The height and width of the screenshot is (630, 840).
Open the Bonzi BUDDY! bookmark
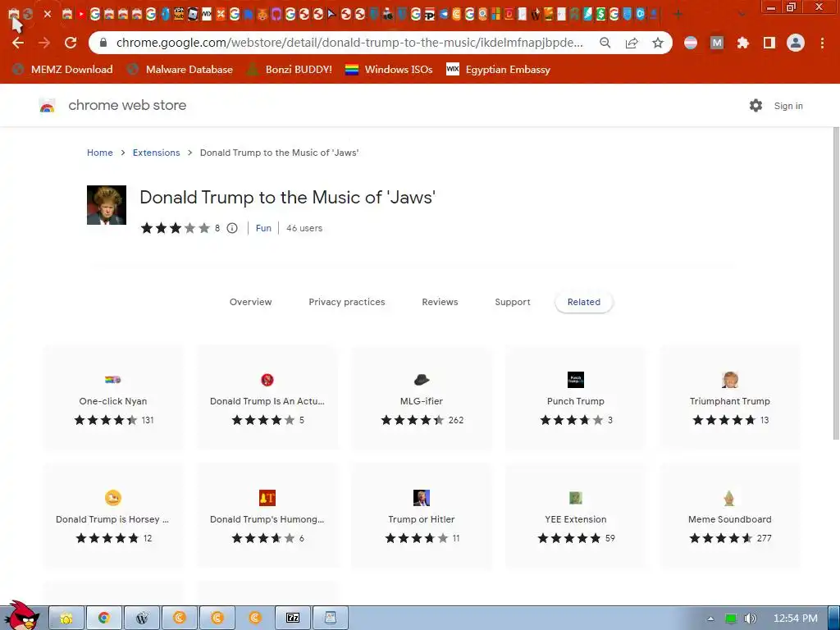tap(290, 70)
